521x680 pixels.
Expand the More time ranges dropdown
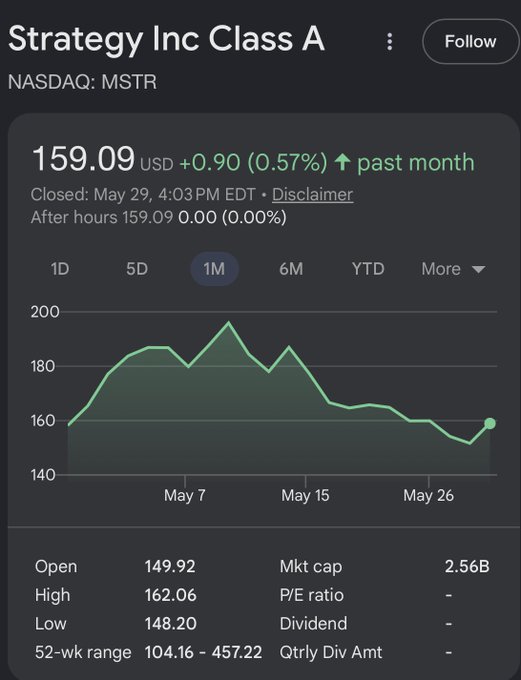pos(453,269)
